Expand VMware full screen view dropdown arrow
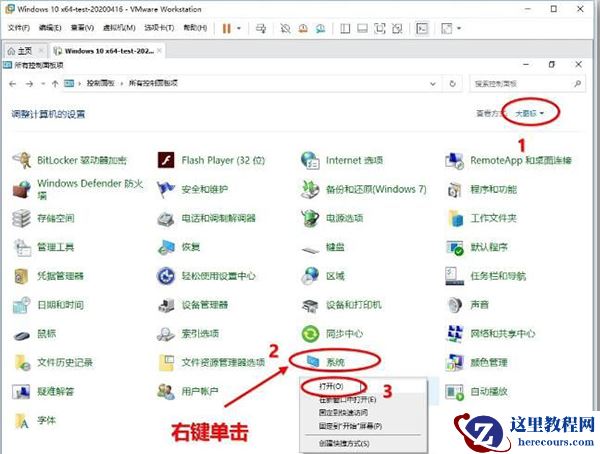 [x=459, y=28]
